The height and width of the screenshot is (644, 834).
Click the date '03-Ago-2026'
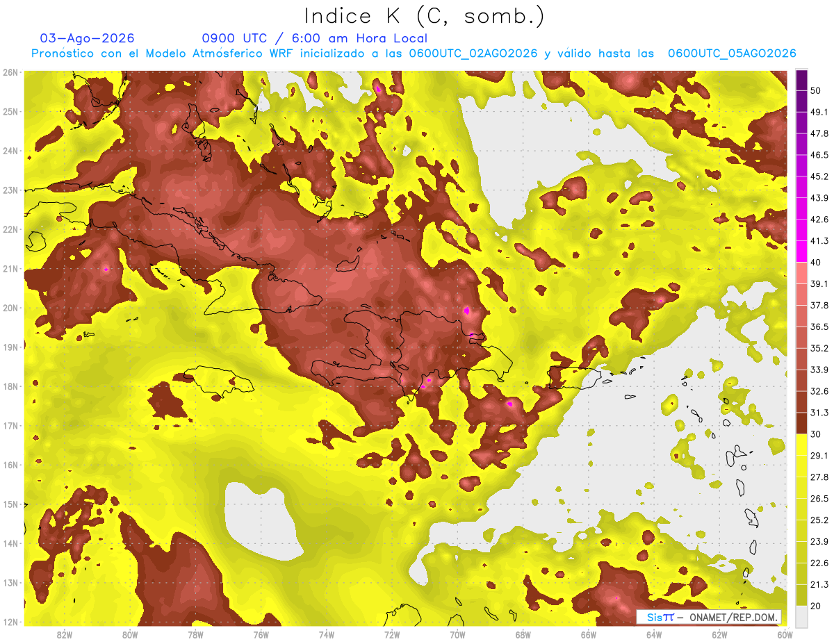click(x=88, y=38)
